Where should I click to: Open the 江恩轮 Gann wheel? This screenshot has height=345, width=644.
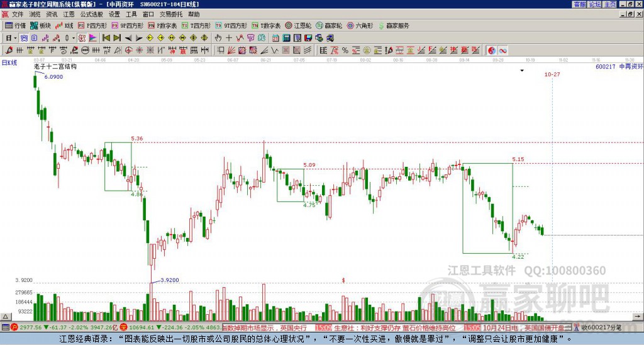coord(298,25)
